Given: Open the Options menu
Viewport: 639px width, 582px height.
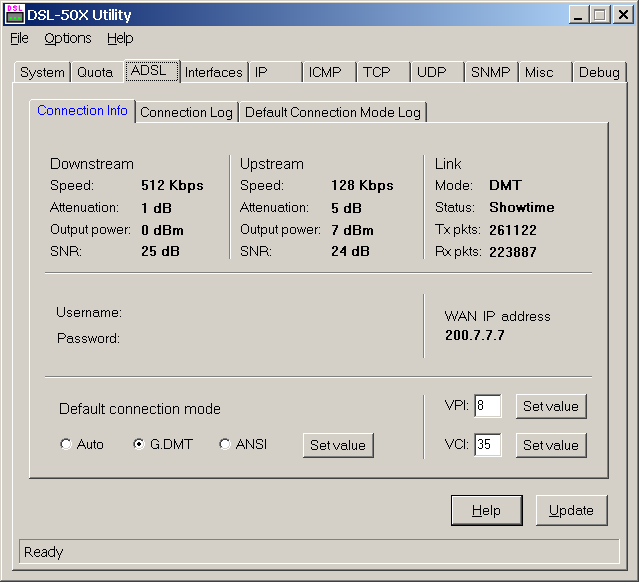Looking at the screenshot, I should (68, 38).
